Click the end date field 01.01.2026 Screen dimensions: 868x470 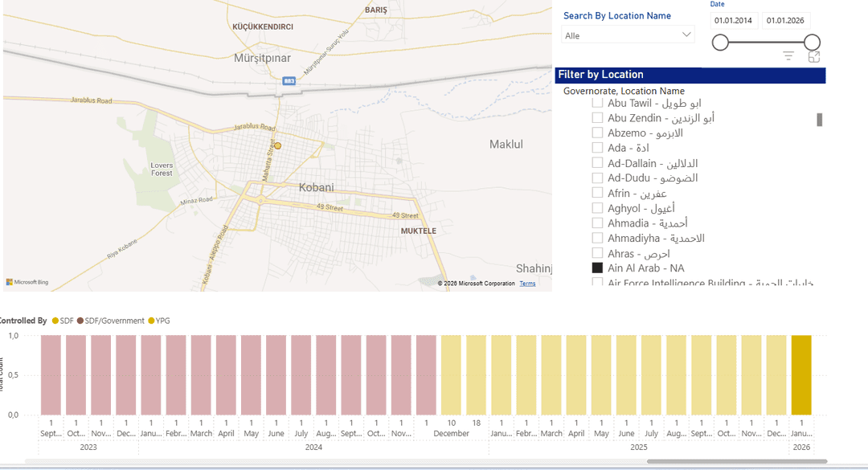(785, 21)
